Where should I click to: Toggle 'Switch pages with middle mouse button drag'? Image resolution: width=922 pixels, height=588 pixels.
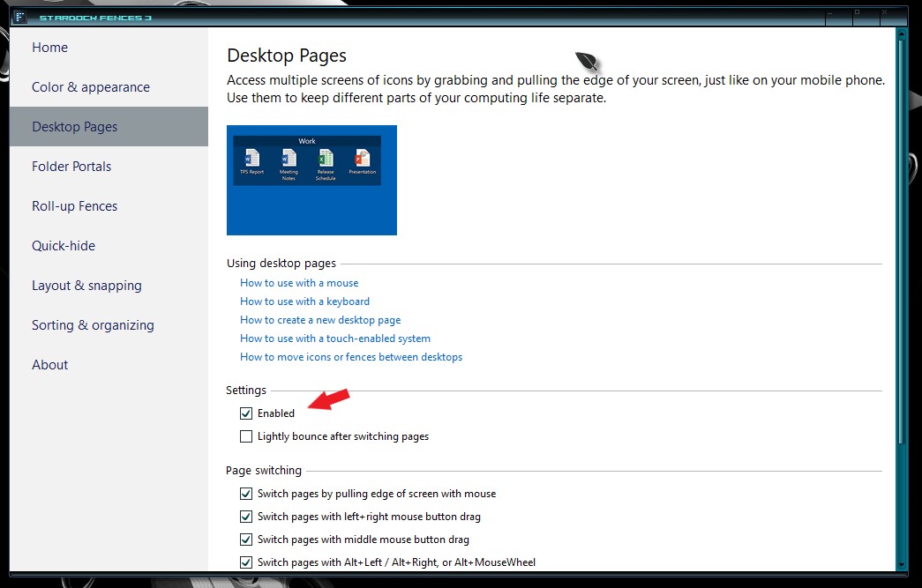[x=246, y=540]
